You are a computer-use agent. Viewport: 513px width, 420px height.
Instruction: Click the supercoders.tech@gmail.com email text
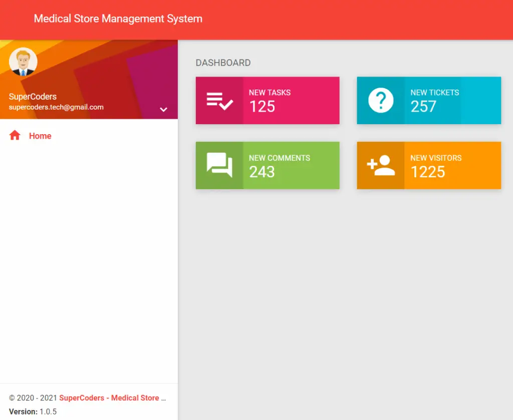tap(56, 107)
